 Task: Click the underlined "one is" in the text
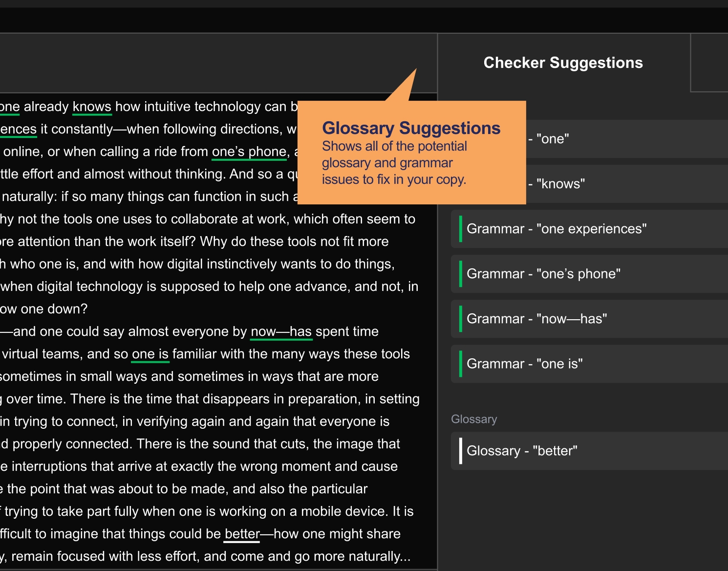coord(150,354)
